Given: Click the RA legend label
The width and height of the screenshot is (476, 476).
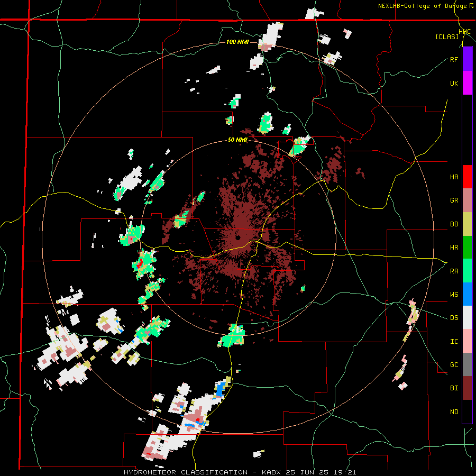Looking at the screenshot, I should click(x=454, y=271).
